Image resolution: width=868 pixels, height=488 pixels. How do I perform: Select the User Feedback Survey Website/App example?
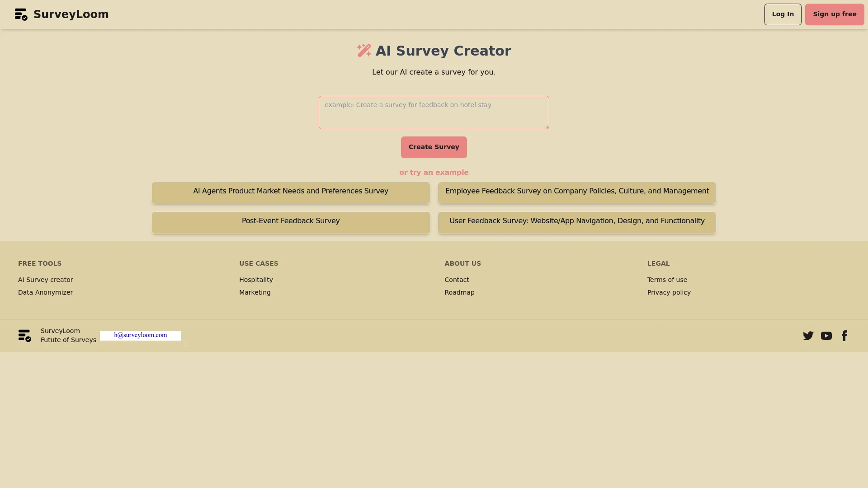pyautogui.click(x=577, y=223)
